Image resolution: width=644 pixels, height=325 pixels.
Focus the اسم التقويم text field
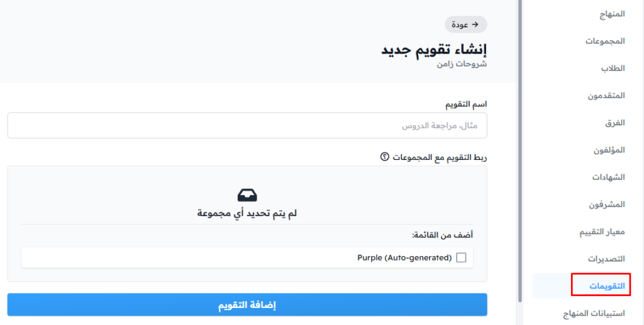click(247, 125)
